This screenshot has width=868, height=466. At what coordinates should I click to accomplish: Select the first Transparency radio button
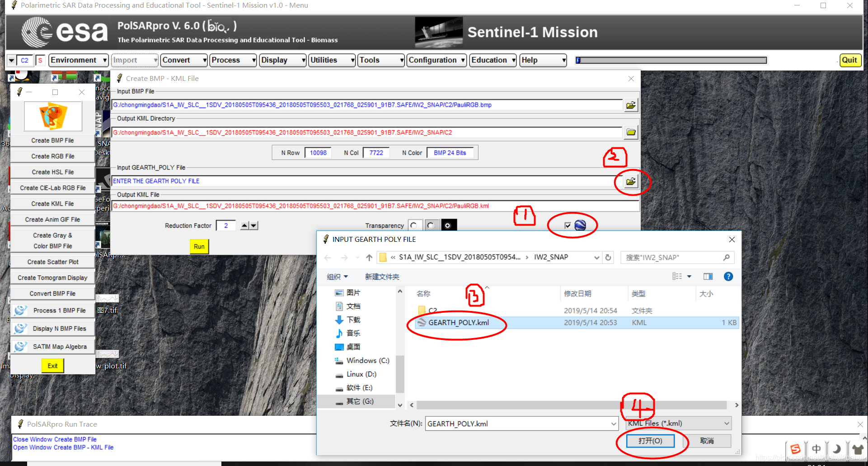pyautogui.click(x=413, y=225)
